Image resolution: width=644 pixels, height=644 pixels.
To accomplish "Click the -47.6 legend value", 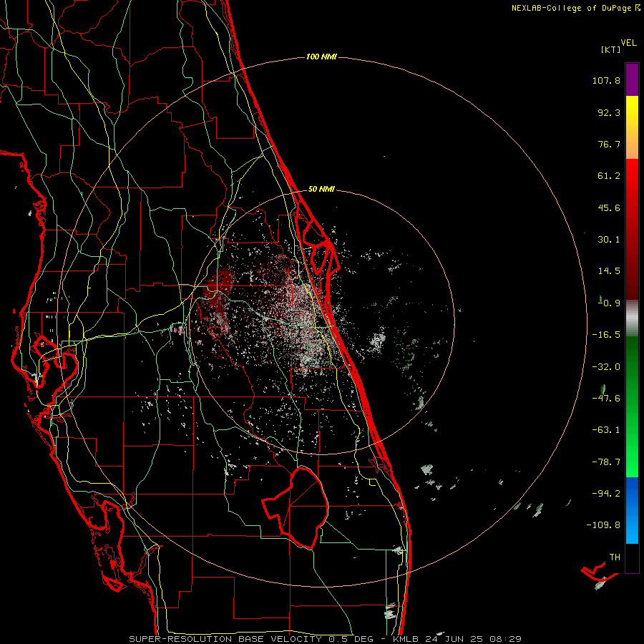I will pyautogui.click(x=606, y=399).
